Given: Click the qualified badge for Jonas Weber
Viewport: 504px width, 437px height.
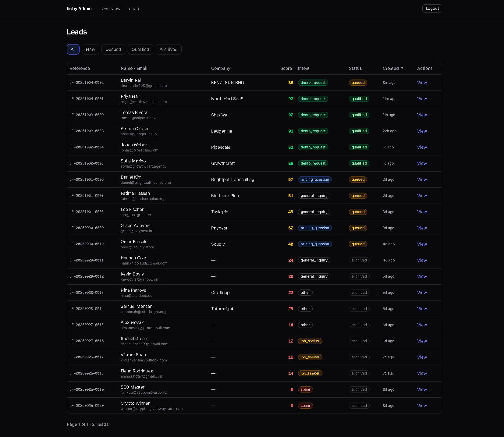Looking at the screenshot, I should [359, 147].
